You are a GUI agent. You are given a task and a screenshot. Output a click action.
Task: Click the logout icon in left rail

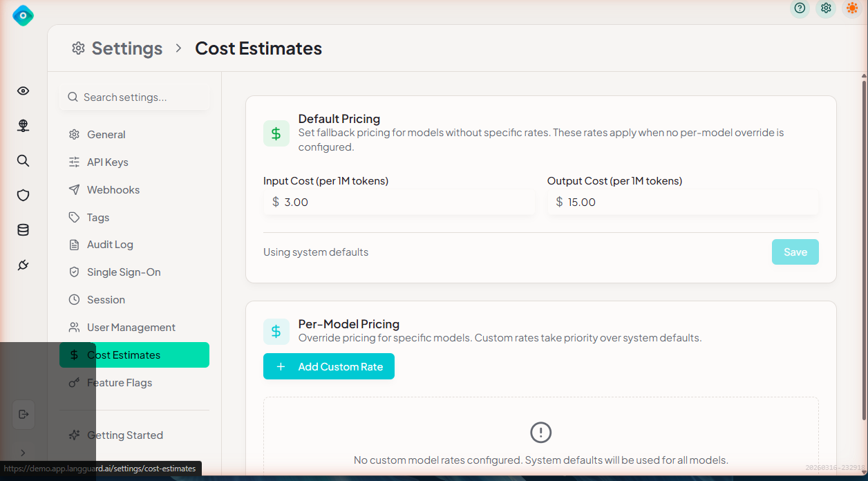coord(23,415)
